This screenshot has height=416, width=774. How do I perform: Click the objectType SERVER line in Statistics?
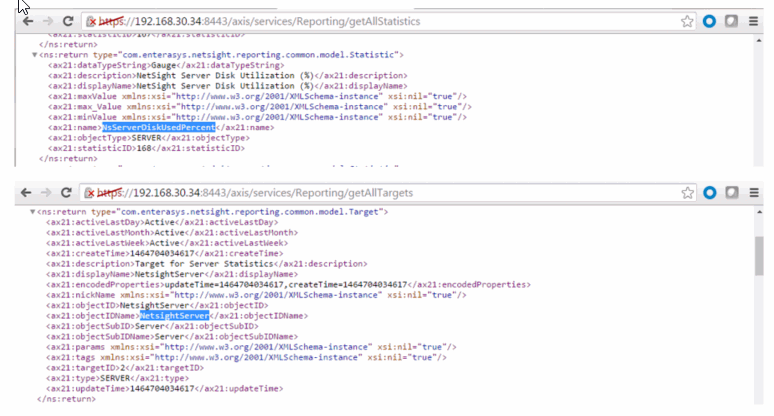pos(149,138)
